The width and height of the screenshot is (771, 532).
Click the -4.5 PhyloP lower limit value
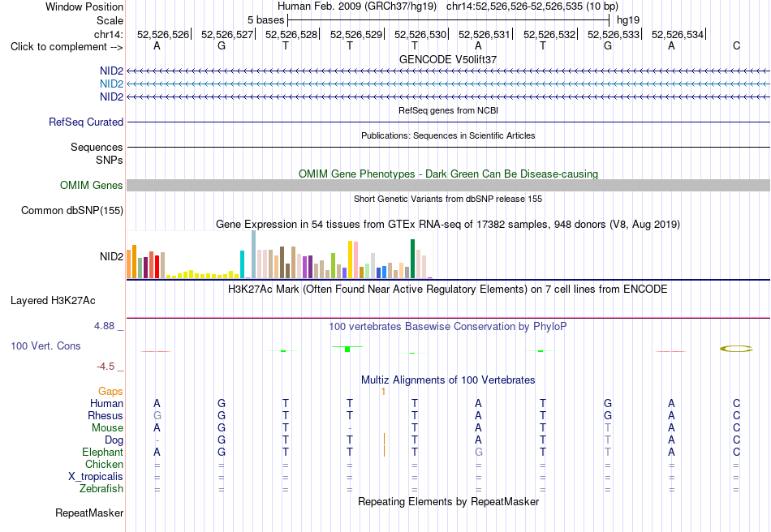(106, 367)
